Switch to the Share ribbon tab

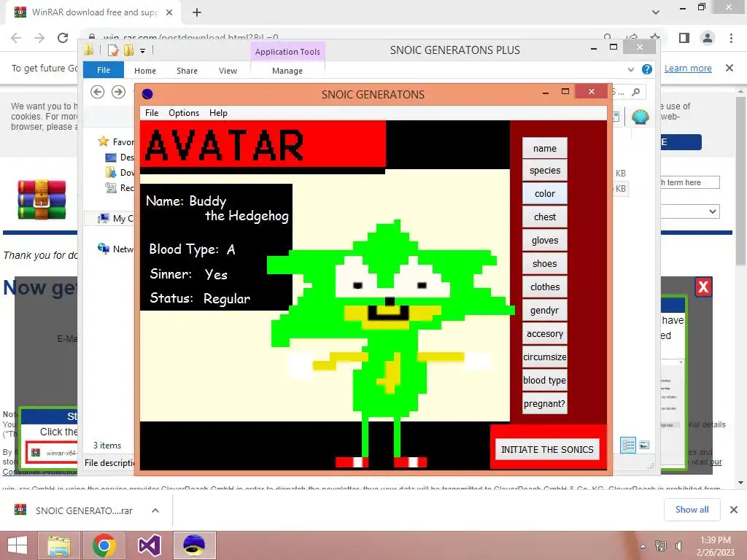[x=187, y=71]
